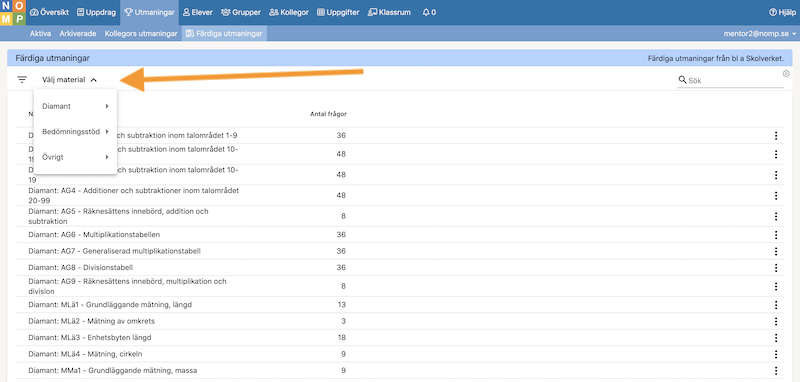Open the Hjälp help link
Screen dimensions: 800x382
782,12
